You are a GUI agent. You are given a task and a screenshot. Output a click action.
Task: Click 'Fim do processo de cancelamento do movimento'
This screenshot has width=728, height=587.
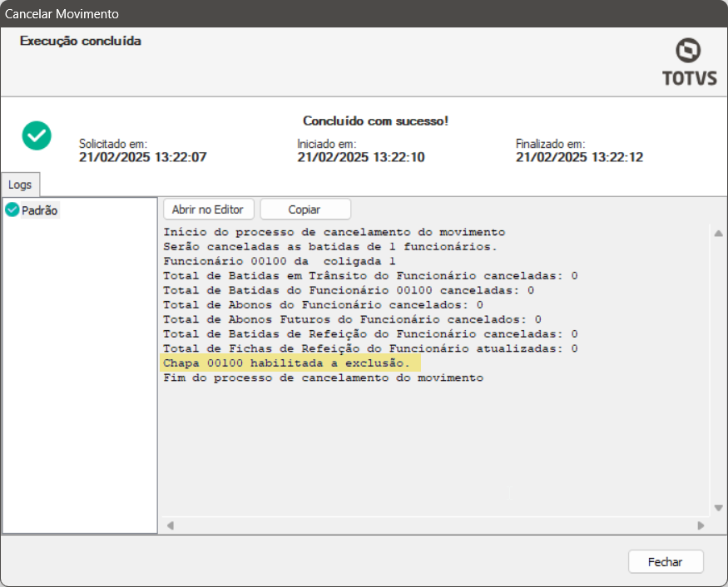(x=323, y=377)
